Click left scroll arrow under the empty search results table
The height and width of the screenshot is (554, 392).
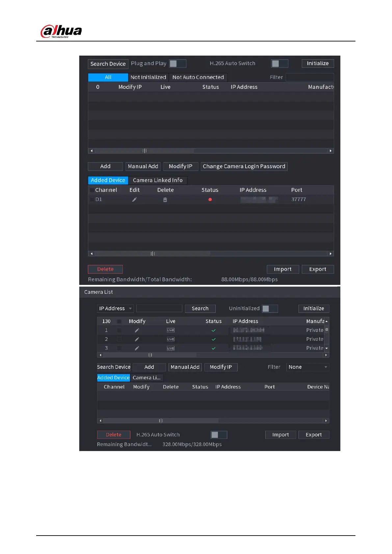91,151
